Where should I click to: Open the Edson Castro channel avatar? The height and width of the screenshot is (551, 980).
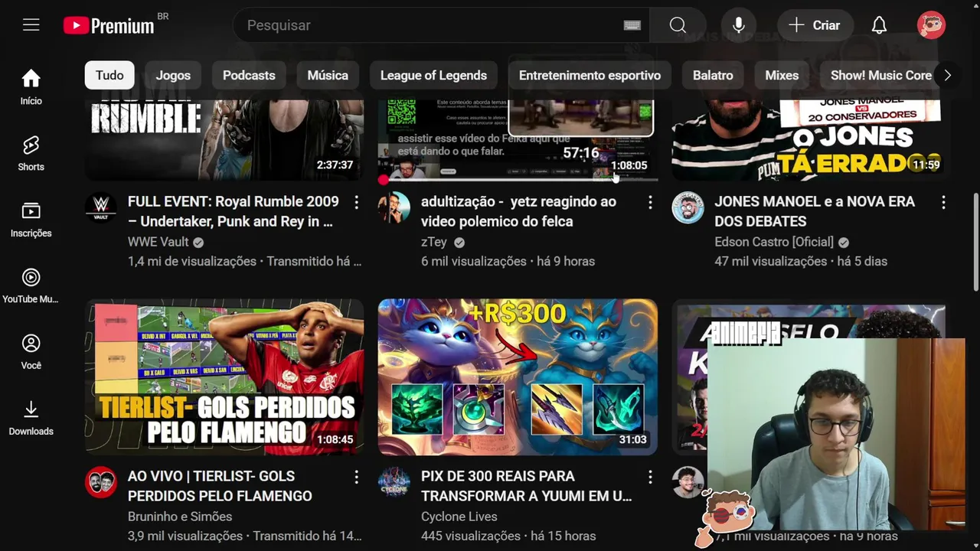[688, 207]
